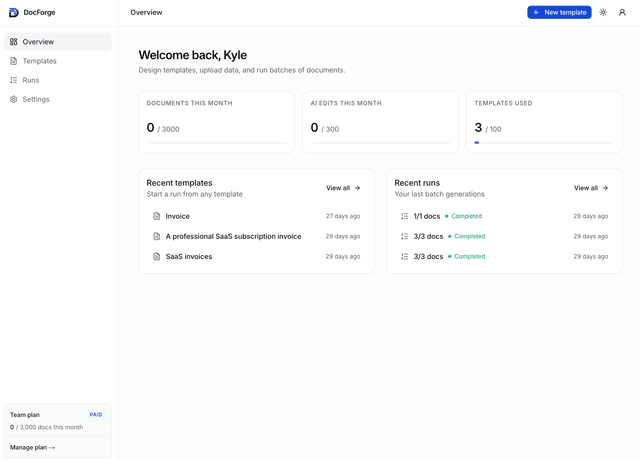Click the 28 days ago timestamp
Screen dimensions: 640x460
point(591,216)
